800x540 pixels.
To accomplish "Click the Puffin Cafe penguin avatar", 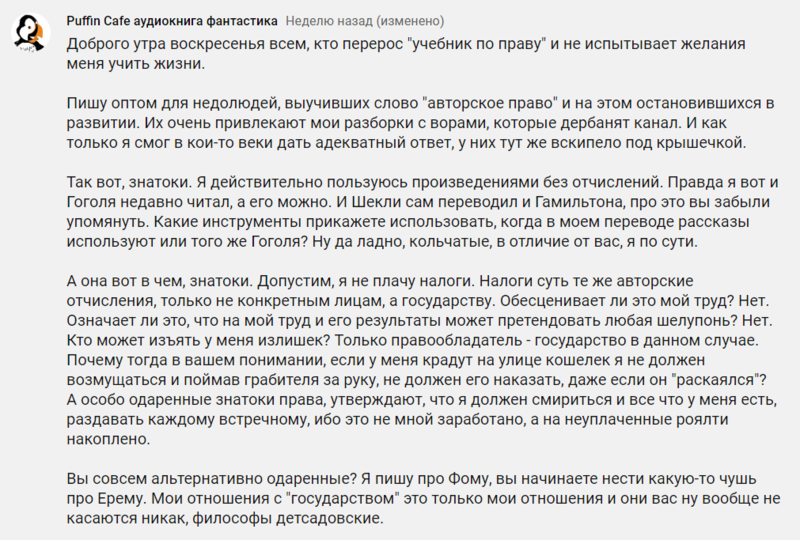I will click(30, 33).
